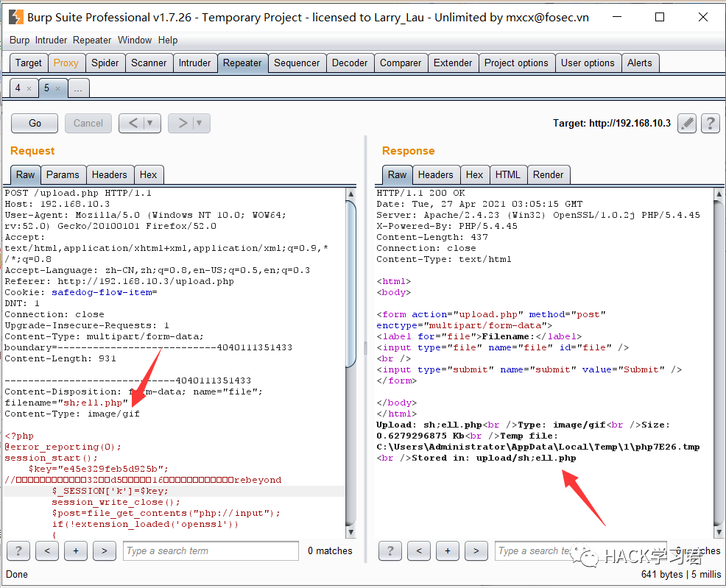The height and width of the screenshot is (588, 726).
Task: Focus the response search term field
Action: (581, 551)
